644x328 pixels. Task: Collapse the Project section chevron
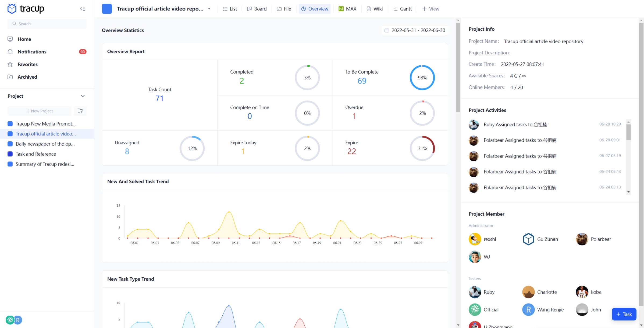point(83,96)
